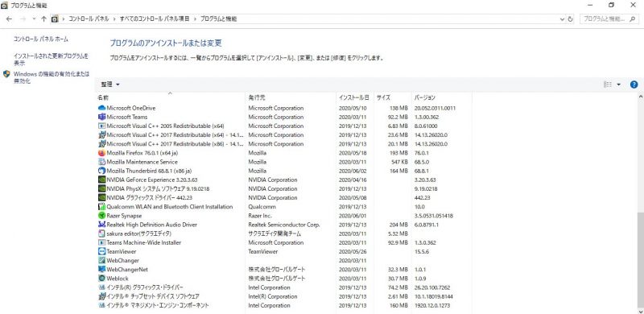Image resolution: width=644 pixels, height=314 pixels.
Task: Click the Microsoft OneDrive cloud icon
Action: [x=102, y=108]
